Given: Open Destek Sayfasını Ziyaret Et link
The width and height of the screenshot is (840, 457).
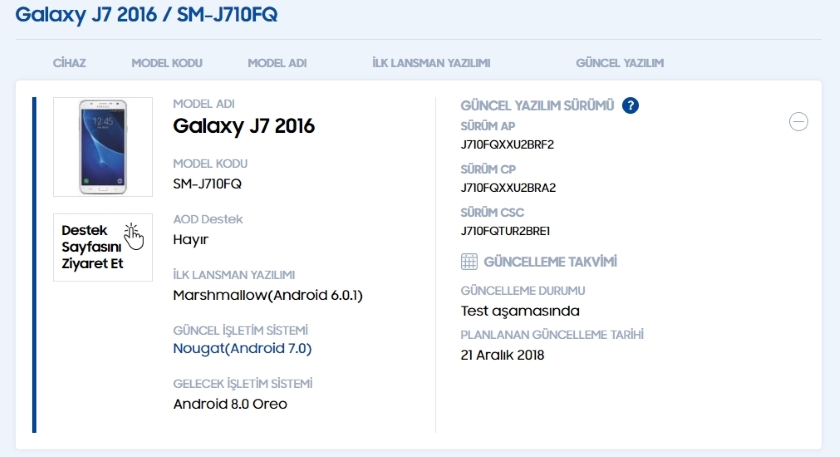Looking at the screenshot, I should (103, 247).
